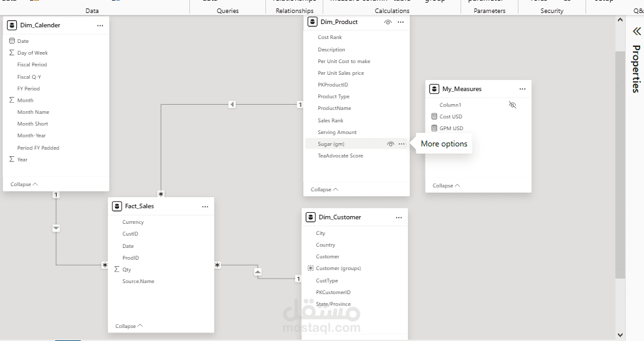Viewport: 644px width, 341px height.
Task: Click the Dim_Product table header icon
Action: (x=312, y=21)
